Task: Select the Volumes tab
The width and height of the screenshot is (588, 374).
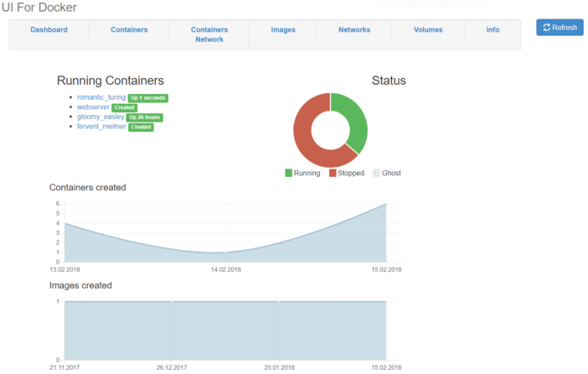Action: [x=428, y=29]
